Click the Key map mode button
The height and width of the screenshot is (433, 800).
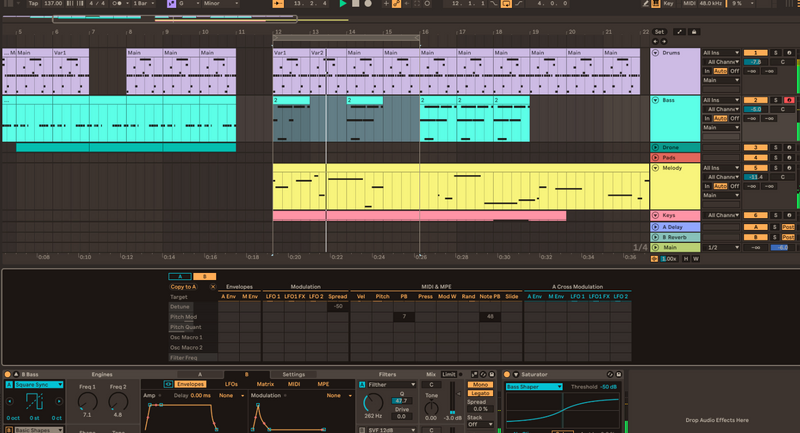(668, 4)
